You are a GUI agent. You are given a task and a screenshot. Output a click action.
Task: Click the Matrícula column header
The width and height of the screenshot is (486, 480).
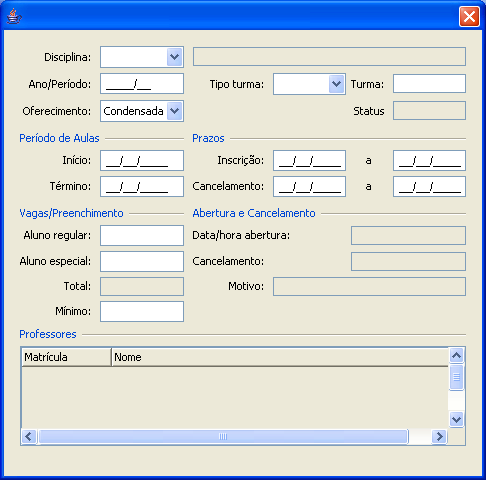66,357
